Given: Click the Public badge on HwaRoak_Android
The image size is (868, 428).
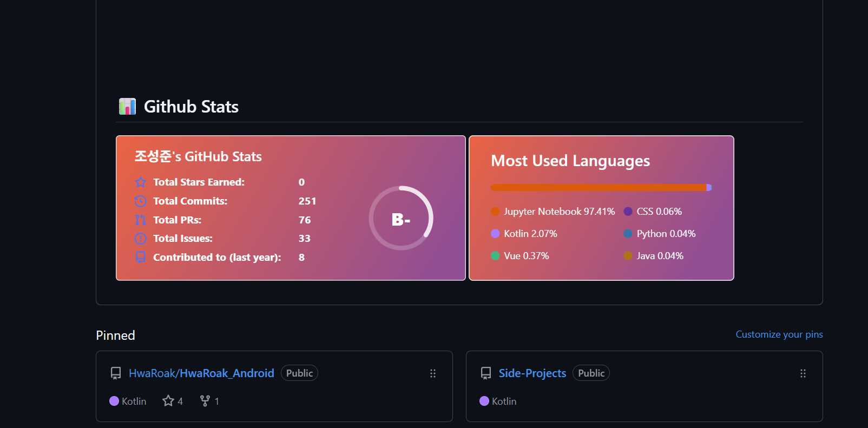Looking at the screenshot, I should pyautogui.click(x=299, y=373).
